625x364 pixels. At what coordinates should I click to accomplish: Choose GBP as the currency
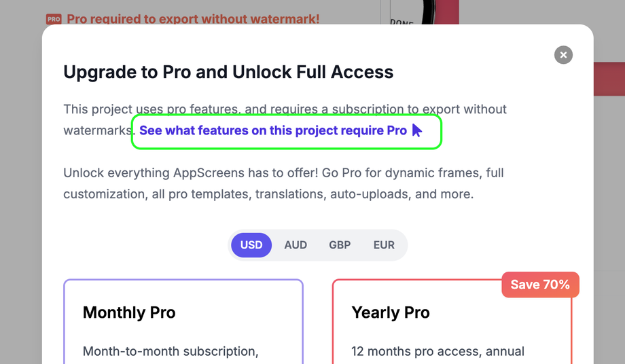340,244
